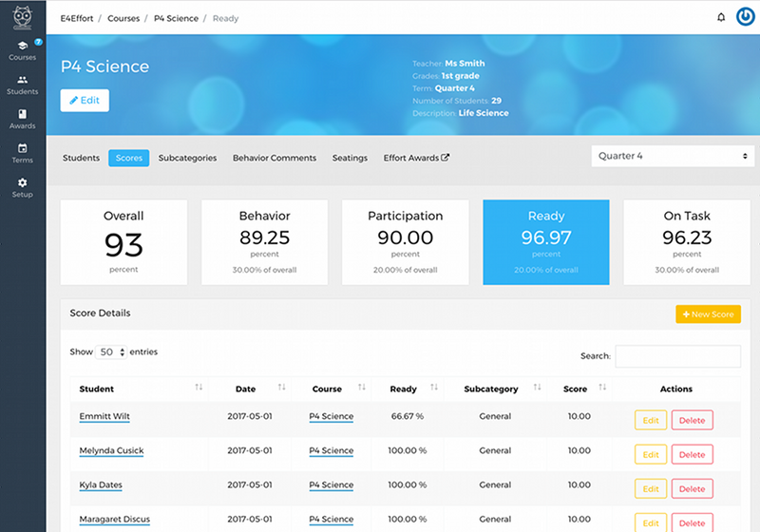This screenshot has width=760, height=532.
Task: Click the owl logo icon
Action: pyautogui.click(x=22, y=18)
